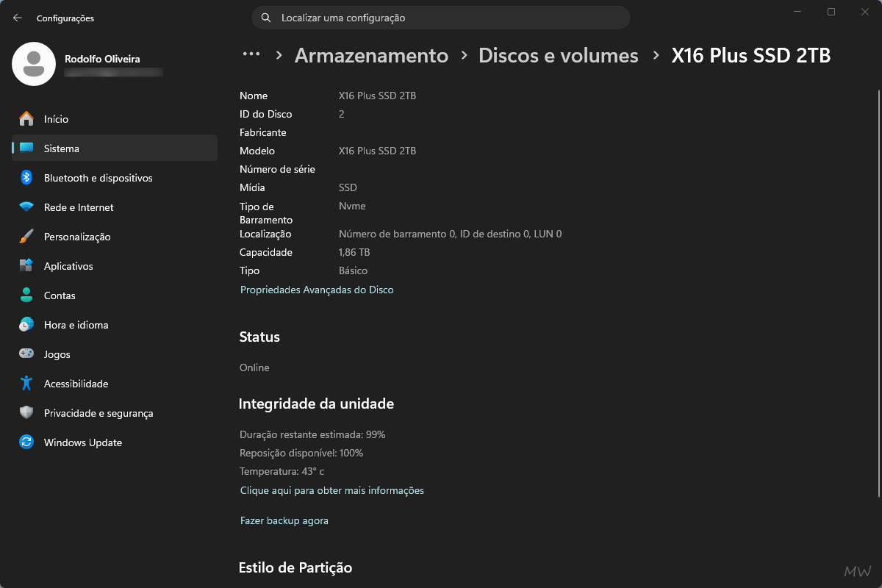Select Contas in sidebar
The height and width of the screenshot is (588, 882).
point(115,295)
